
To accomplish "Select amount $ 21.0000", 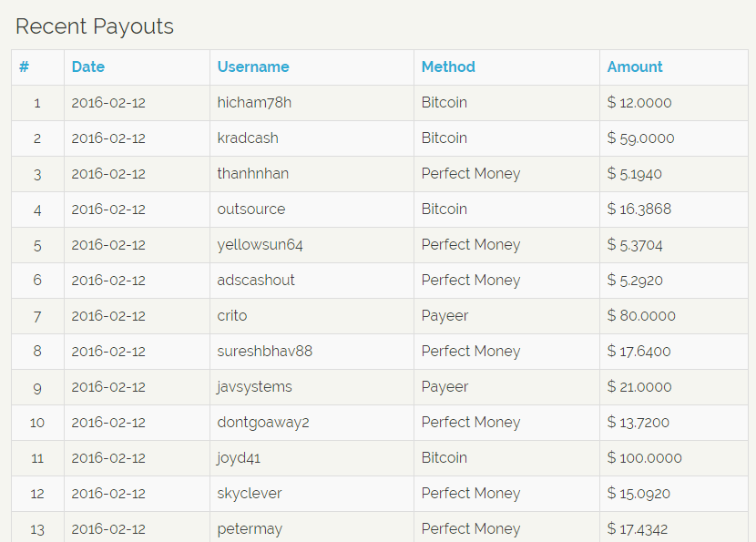I will pyautogui.click(x=639, y=387).
